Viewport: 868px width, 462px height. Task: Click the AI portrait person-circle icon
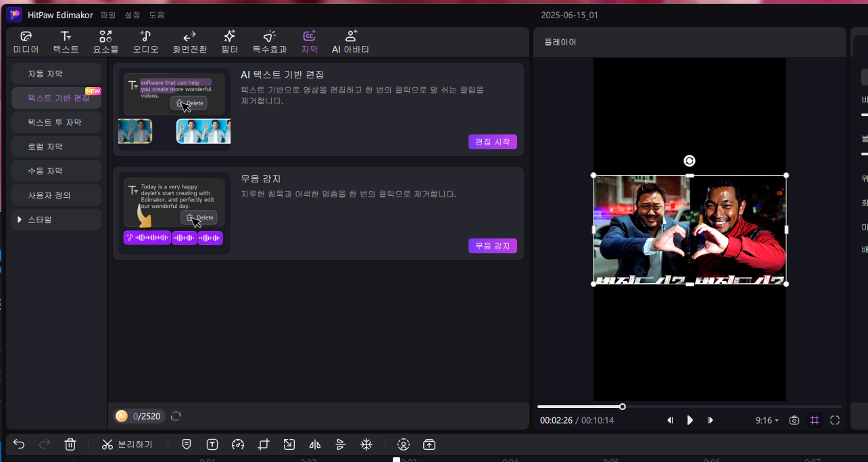[404, 444]
